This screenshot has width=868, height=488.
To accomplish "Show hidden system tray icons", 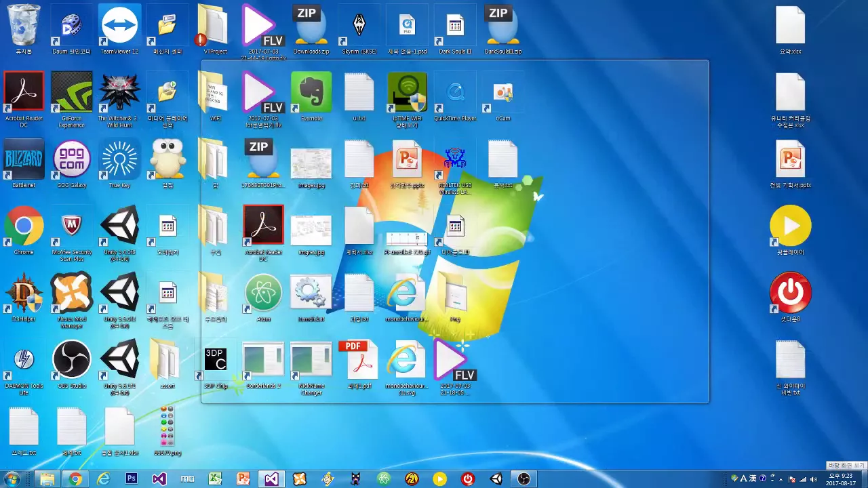I will point(781,479).
